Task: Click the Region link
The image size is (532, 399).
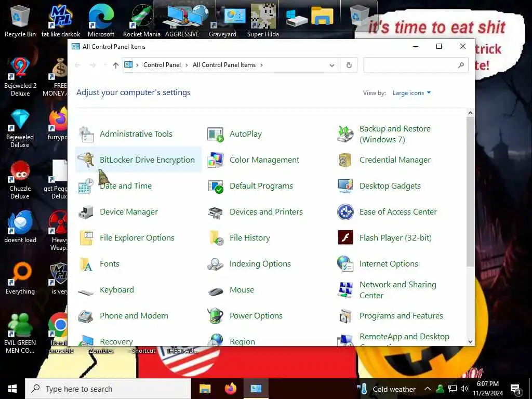Action: 242,341
